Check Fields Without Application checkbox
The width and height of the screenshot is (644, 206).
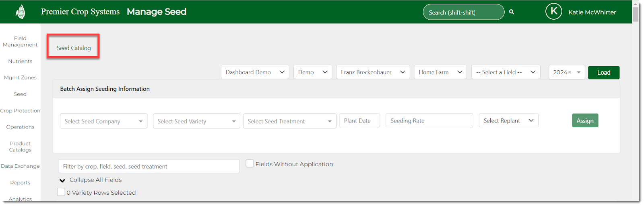[250, 163]
